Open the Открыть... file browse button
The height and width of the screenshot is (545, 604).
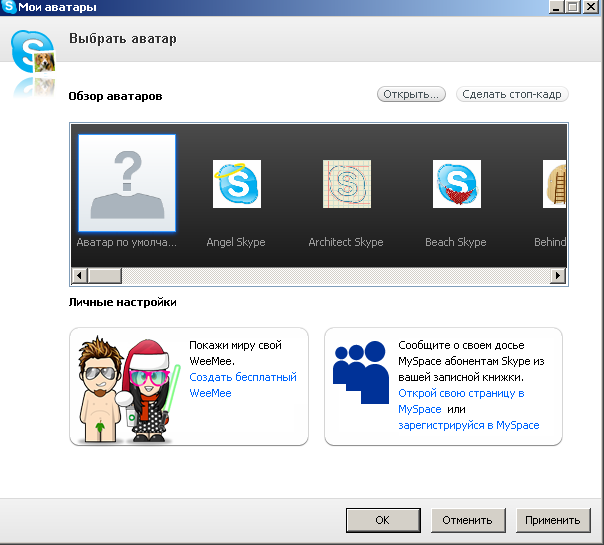click(411, 94)
